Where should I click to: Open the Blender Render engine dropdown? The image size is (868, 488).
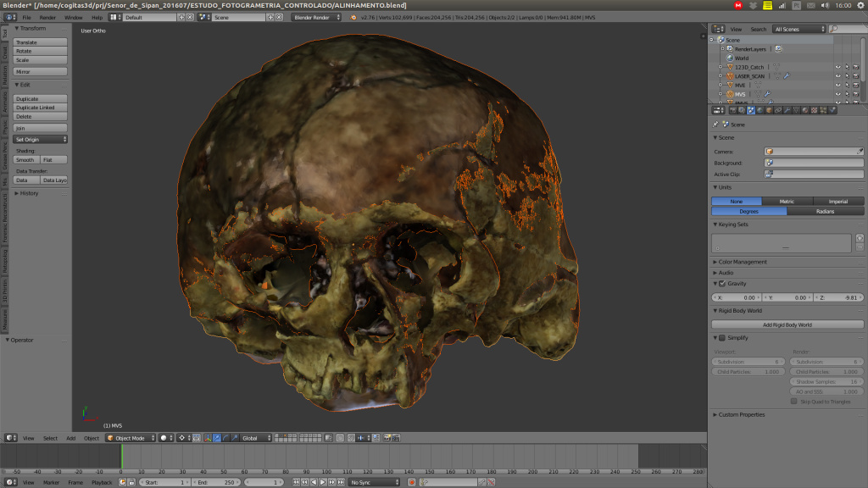317,17
